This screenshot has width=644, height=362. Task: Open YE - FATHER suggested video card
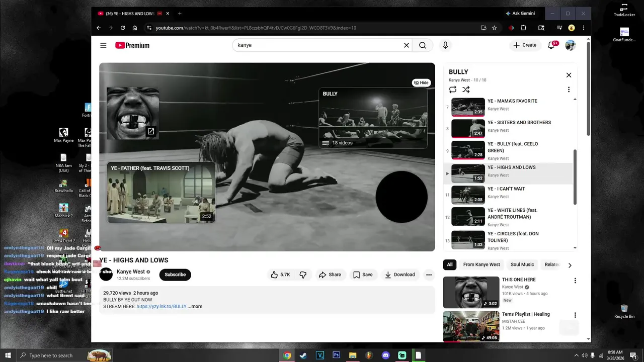(x=161, y=192)
